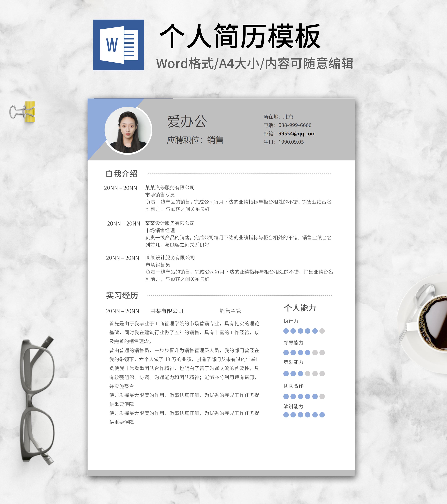Click the 应聘职位：销售 line

(195, 140)
